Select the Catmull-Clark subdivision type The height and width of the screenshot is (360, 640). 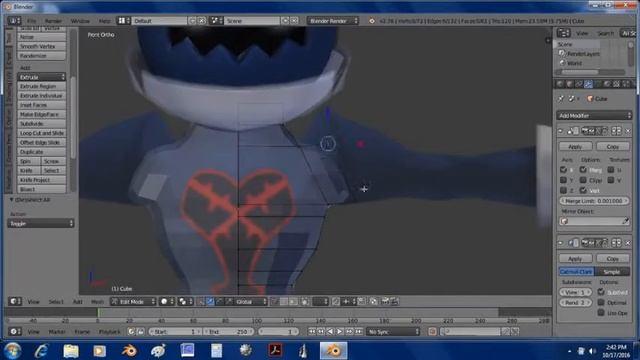click(576, 271)
